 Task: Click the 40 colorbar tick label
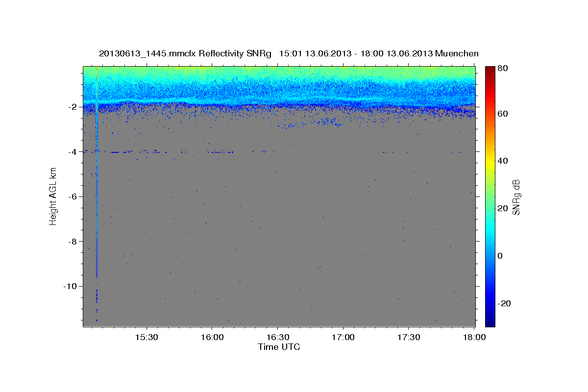point(503,161)
